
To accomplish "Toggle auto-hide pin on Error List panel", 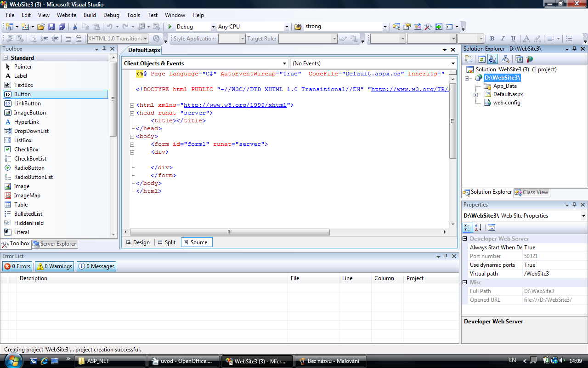I will coord(446,256).
